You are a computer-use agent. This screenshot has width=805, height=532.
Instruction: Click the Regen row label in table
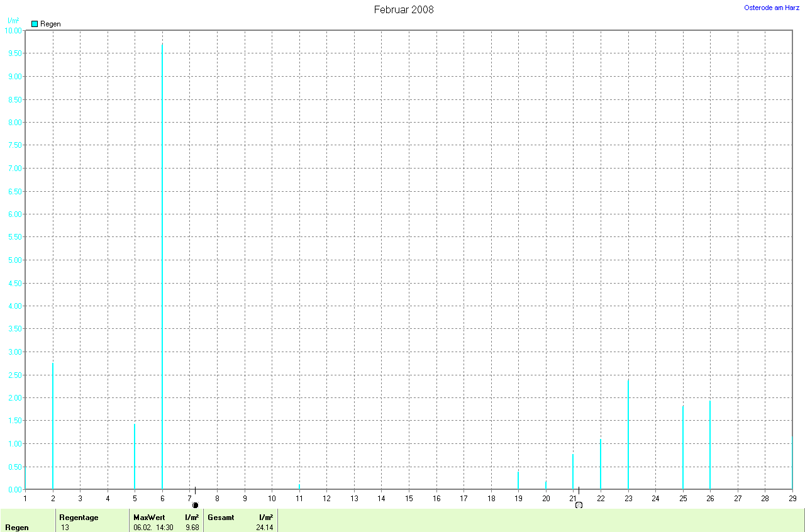click(17, 528)
